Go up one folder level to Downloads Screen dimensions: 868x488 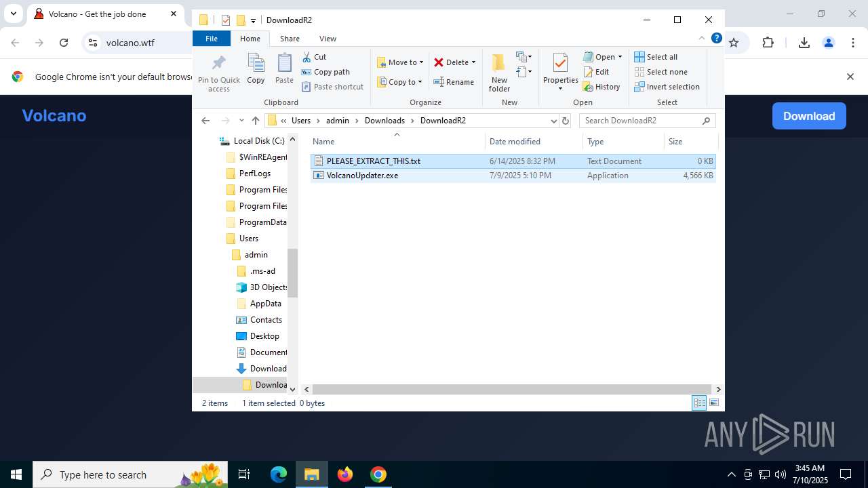coord(256,121)
